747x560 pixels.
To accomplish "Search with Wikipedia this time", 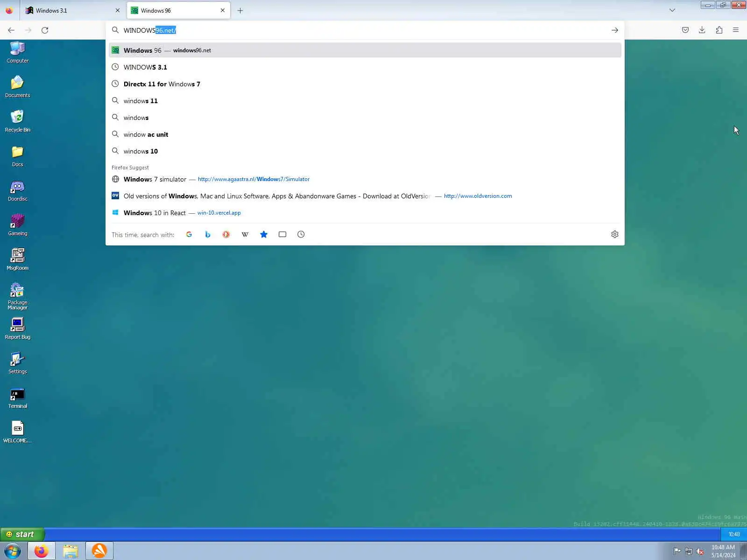I will (245, 234).
